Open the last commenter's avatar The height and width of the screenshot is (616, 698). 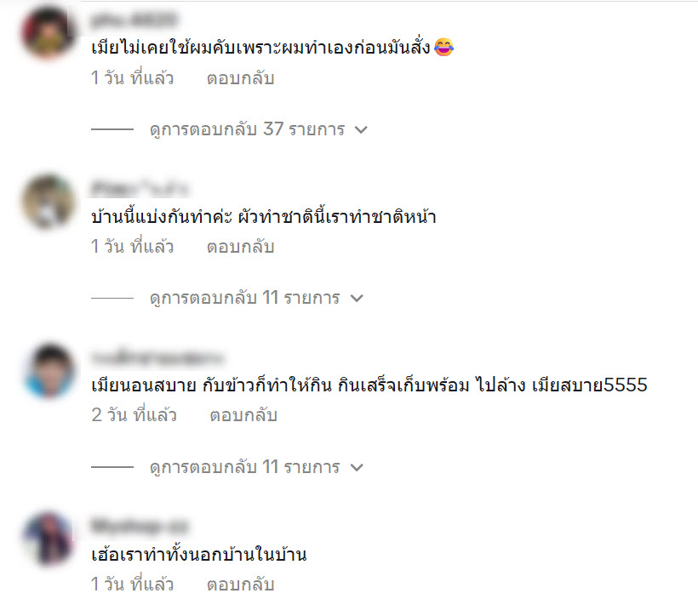tap(49, 539)
